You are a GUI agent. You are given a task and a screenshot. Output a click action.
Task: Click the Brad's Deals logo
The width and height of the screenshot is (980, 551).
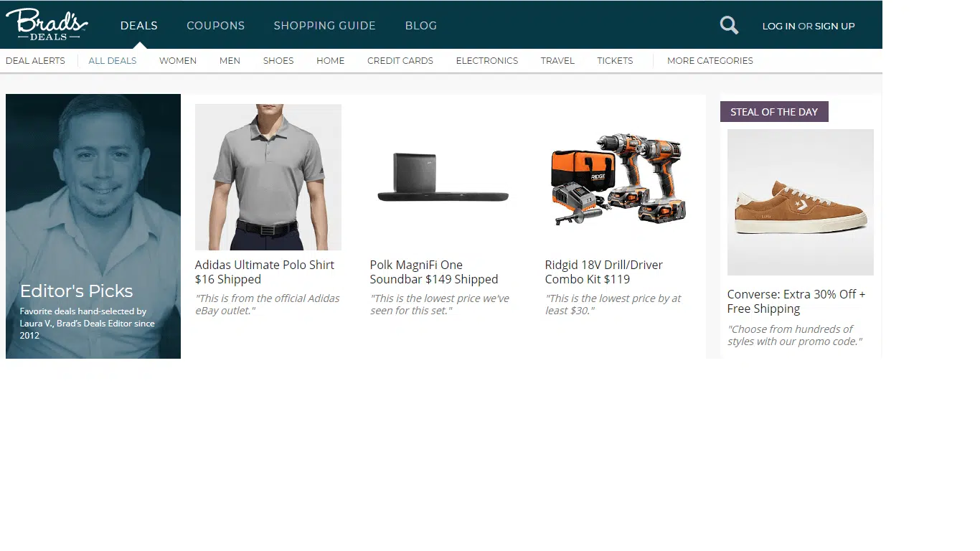[x=47, y=24]
